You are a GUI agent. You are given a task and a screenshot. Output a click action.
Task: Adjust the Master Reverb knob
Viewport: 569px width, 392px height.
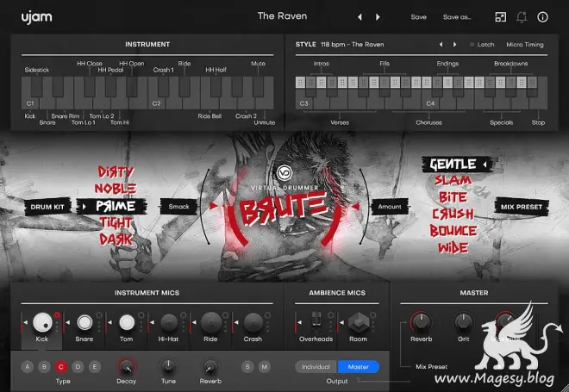(x=421, y=322)
